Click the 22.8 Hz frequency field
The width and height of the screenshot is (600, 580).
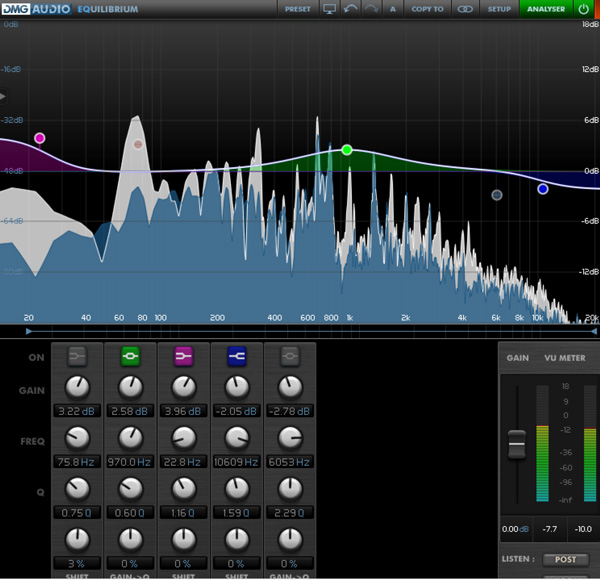point(183,462)
